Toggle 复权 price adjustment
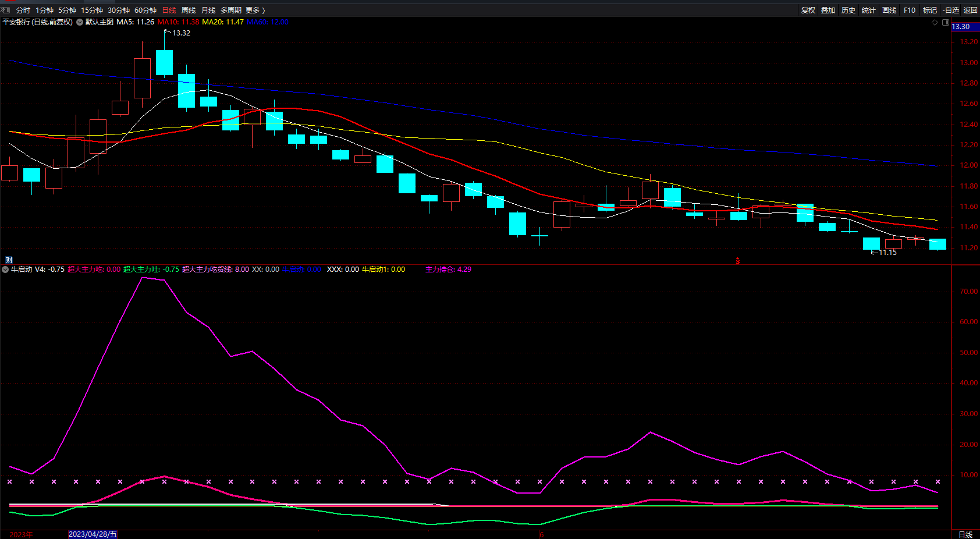This screenshot has height=539, width=980. point(808,10)
